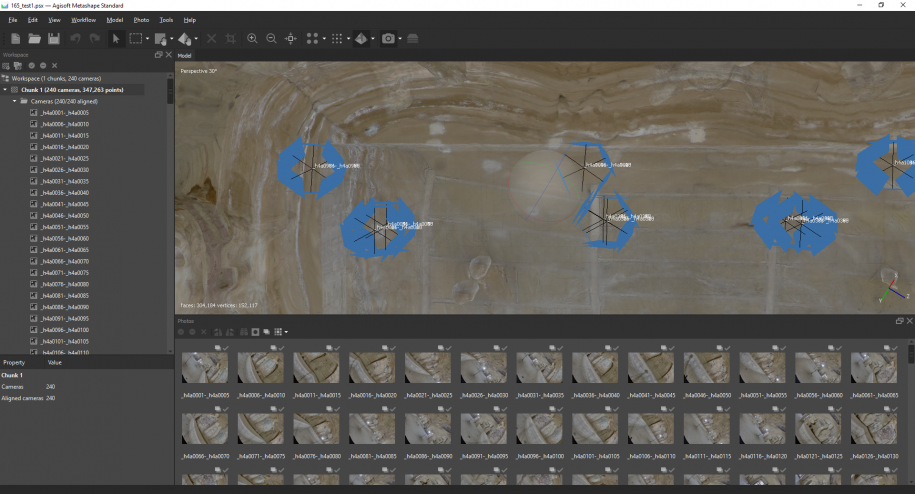Toggle the last icon on main toolbar
Screen dimensions: 915x494
tap(412, 39)
